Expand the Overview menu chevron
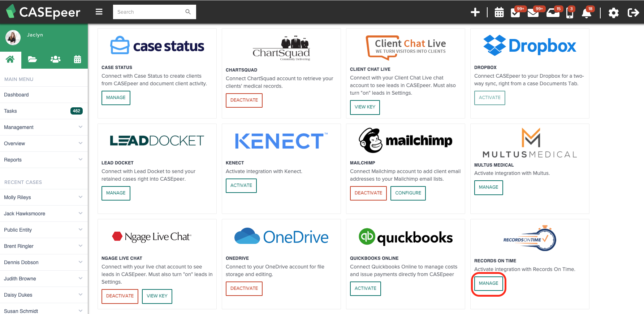 [x=81, y=143]
